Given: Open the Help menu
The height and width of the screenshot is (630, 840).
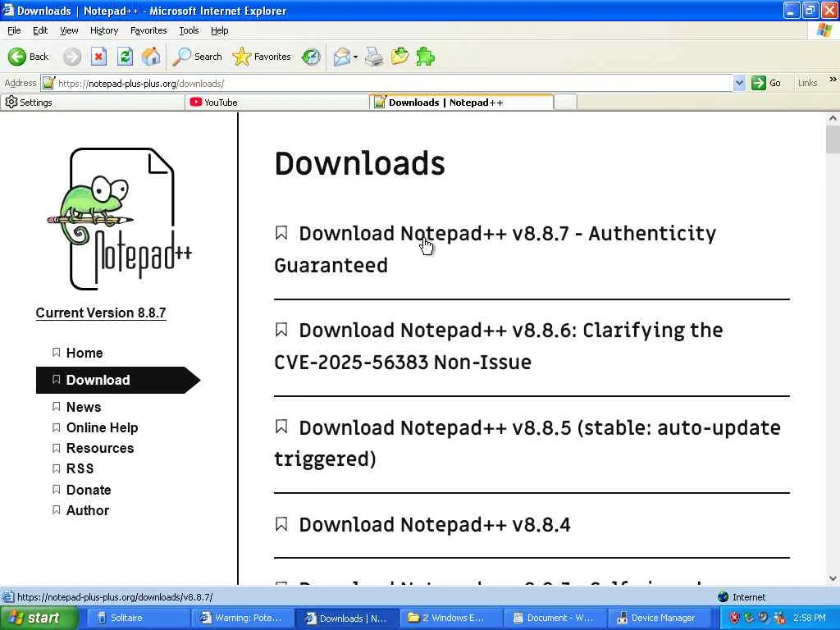Looking at the screenshot, I should click(x=219, y=30).
